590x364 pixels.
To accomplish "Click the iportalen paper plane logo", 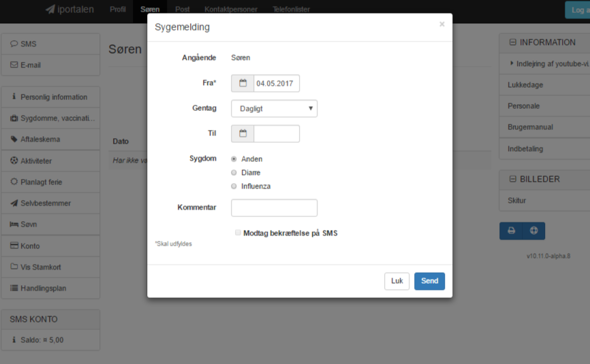I will point(50,9).
